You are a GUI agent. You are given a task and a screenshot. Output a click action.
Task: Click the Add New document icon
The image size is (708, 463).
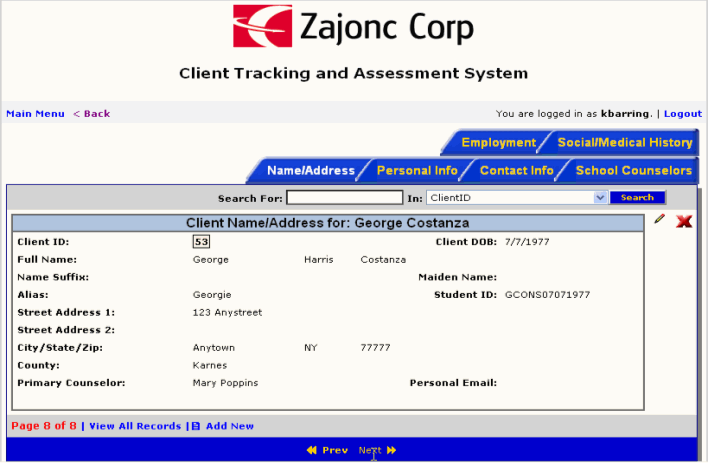click(x=196, y=426)
